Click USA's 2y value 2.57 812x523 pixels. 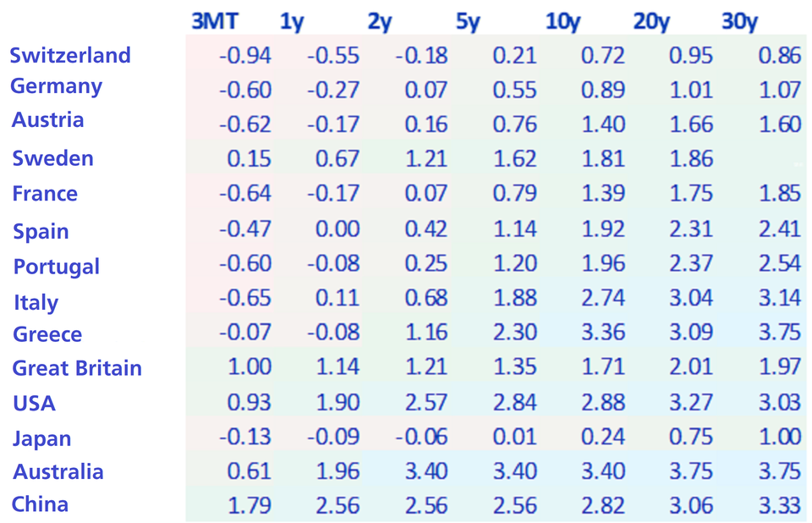pyautogui.click(x=425, y=402)
